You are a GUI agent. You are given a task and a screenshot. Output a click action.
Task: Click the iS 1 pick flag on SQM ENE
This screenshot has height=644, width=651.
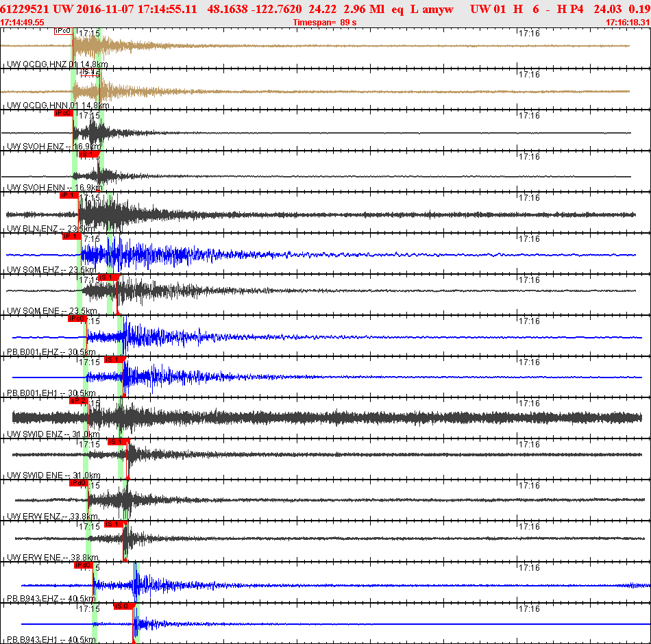pos(108,277)
